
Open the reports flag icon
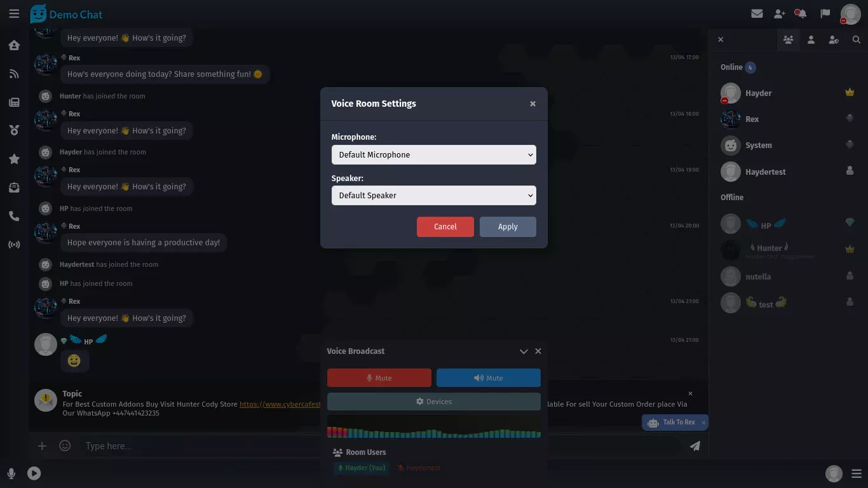(x=825, y=13)
